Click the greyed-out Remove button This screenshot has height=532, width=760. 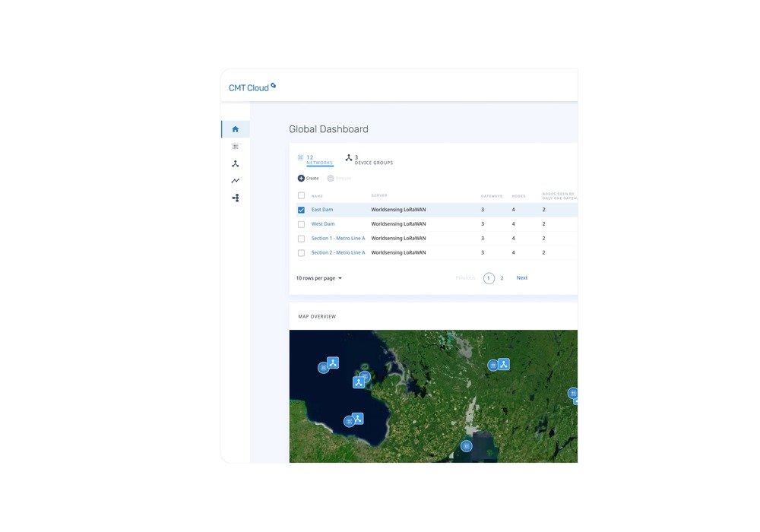(x=339, y=179)
